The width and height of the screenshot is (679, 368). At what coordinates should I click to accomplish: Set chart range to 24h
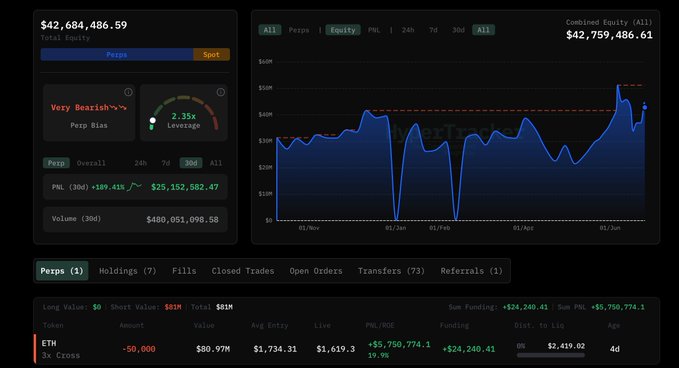pos(407,30)
